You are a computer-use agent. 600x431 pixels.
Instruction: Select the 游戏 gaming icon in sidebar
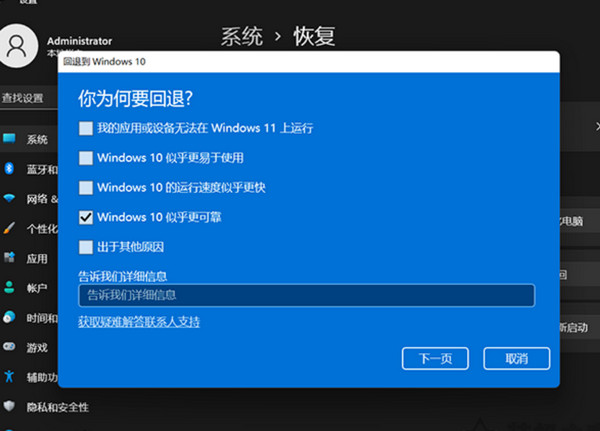click(x=9, y=347)
